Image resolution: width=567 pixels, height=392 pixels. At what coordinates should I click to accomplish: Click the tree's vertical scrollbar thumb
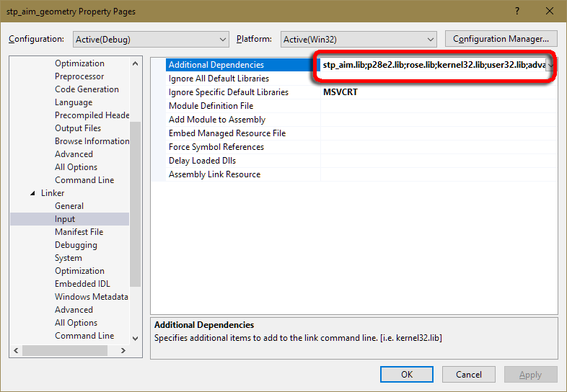135,204
